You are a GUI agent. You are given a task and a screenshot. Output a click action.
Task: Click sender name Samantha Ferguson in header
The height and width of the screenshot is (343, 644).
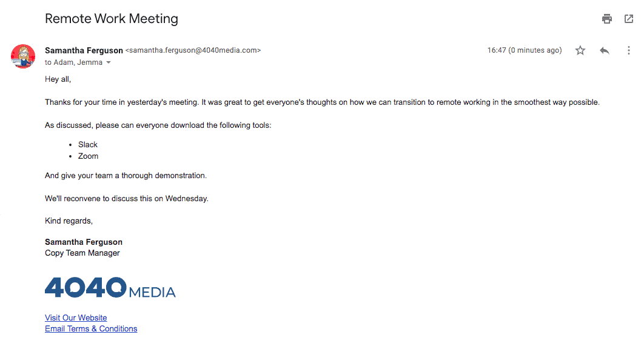(84, 50)
